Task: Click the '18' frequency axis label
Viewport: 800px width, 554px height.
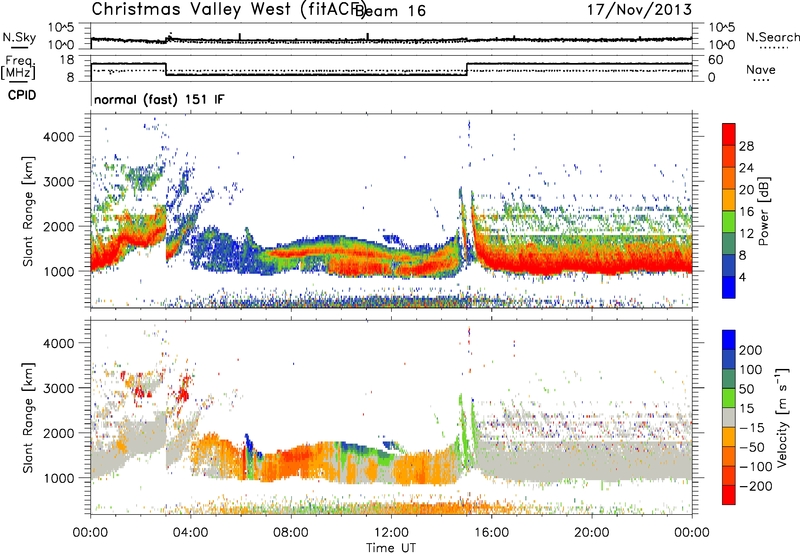Action: [67, 60]
